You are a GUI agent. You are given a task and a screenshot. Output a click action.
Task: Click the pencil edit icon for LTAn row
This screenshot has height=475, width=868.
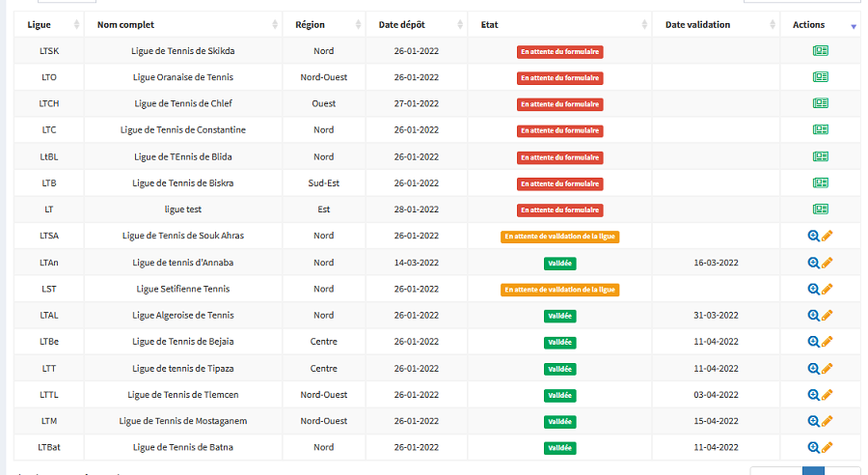click(x=827, y=262)
